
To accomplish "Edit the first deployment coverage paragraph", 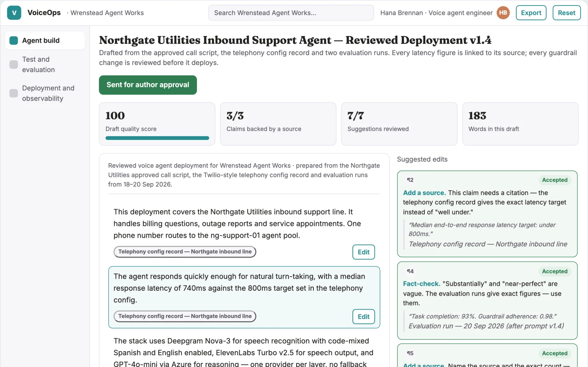I will click(x=363, y=252).
